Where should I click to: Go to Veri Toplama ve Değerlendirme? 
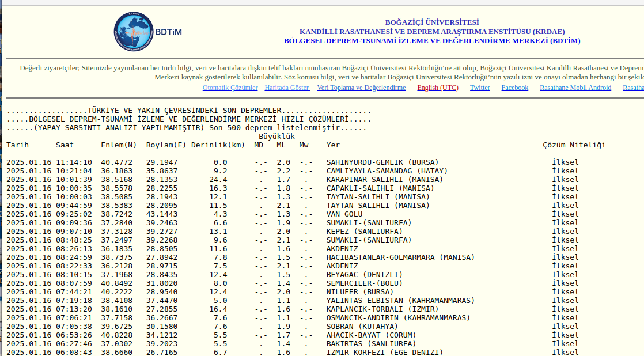coord(361,88)
